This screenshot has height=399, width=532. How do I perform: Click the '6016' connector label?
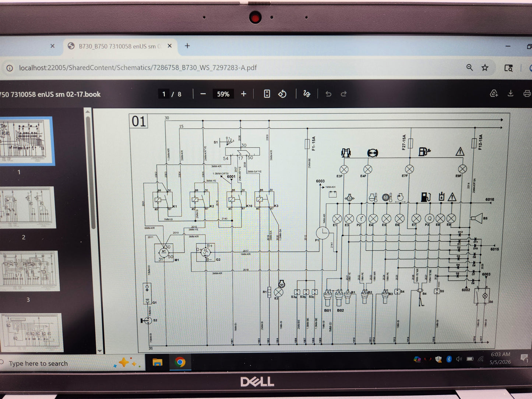click(x=490, y=199)
